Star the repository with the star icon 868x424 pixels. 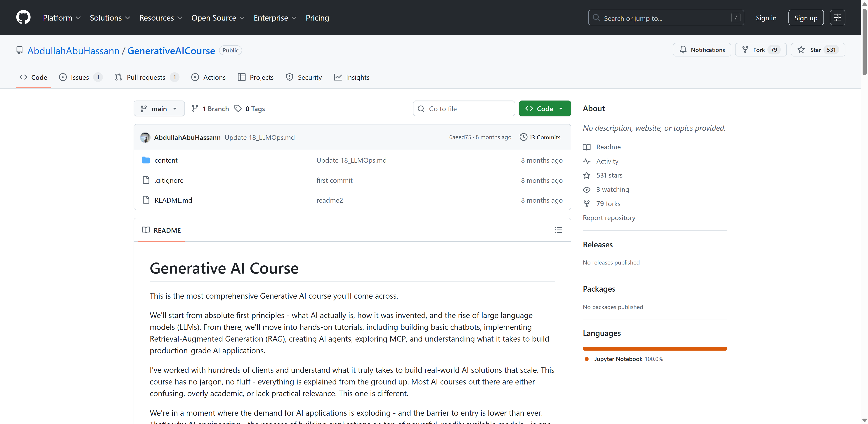click(x=801, y=50)
